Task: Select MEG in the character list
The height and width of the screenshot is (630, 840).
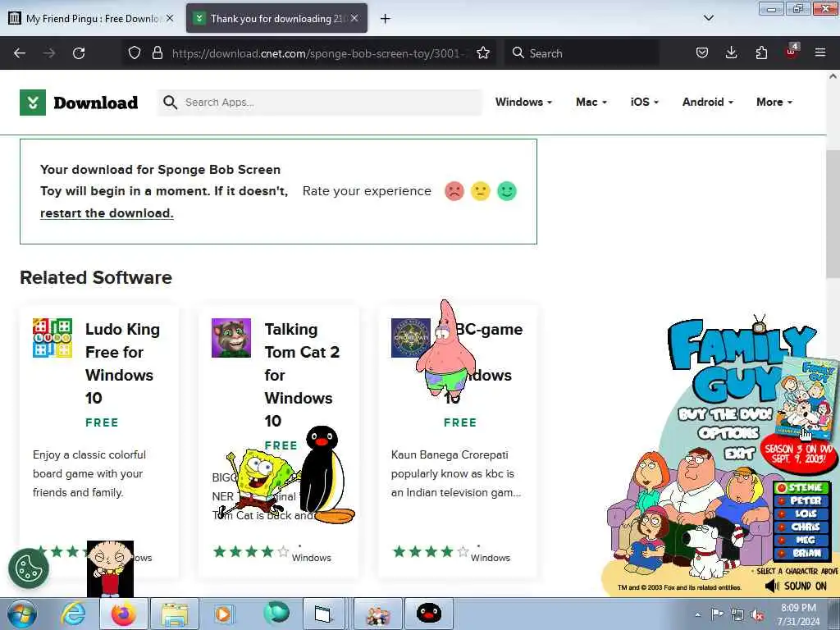Action: 801,540
